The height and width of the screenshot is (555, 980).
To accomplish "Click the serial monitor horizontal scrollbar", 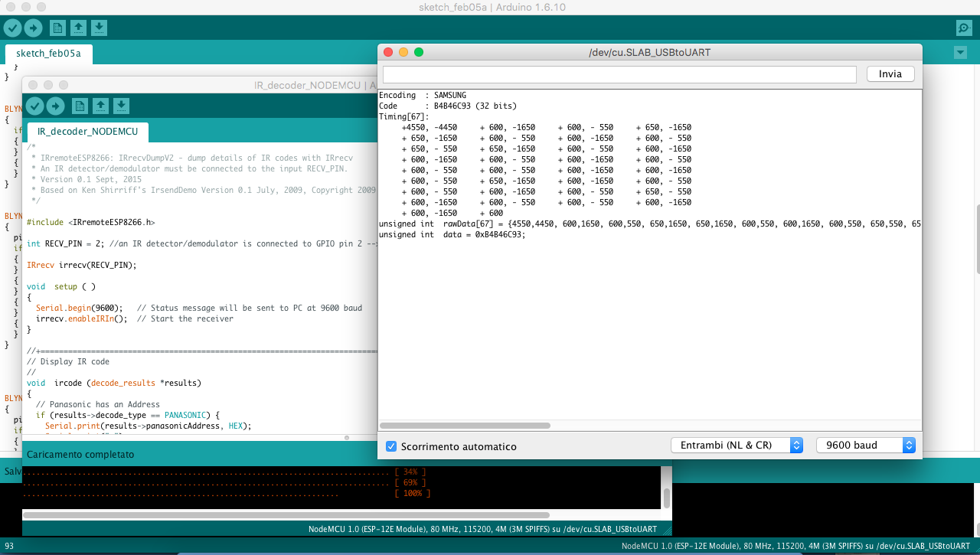I will [465, 426].
